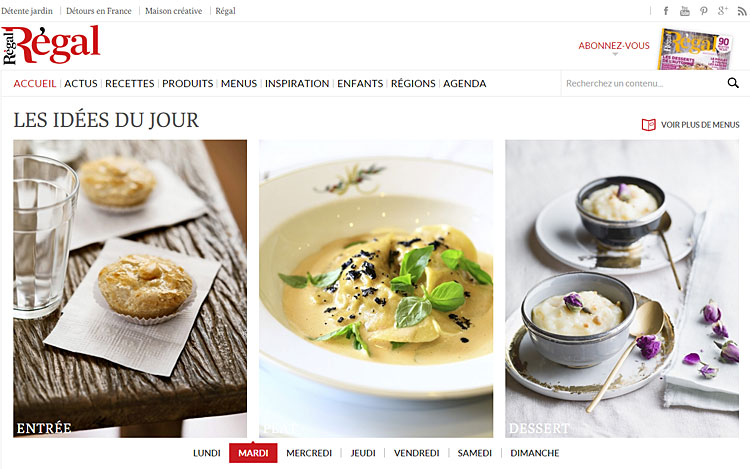The image size is (750, 469).
Task: Expand the Abonnez-vous dropdown arrow
Action: [x=615, y=54]
